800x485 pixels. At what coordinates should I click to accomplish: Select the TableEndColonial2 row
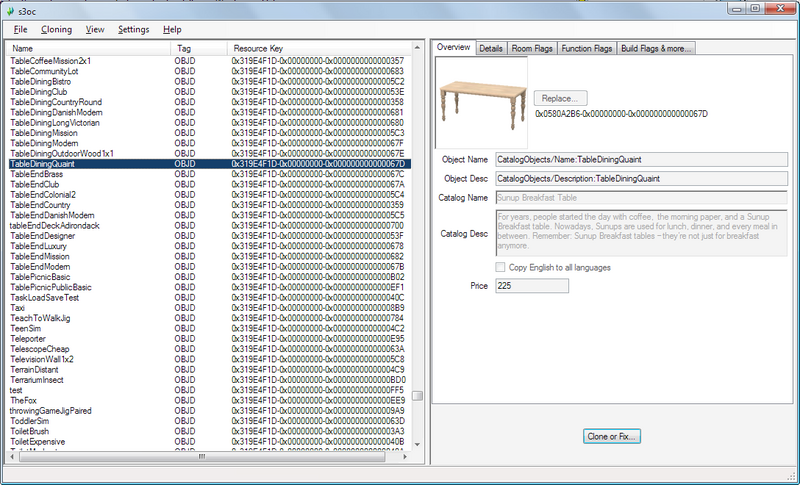(x=210, y=194)
